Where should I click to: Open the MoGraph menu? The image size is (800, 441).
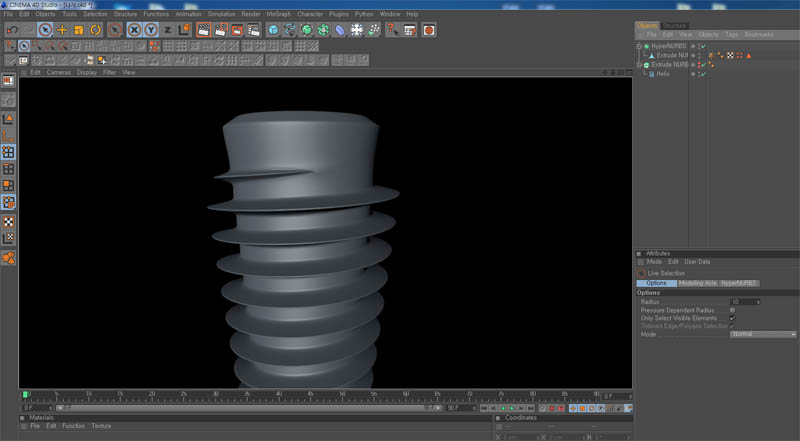click(x=279, y=14)
